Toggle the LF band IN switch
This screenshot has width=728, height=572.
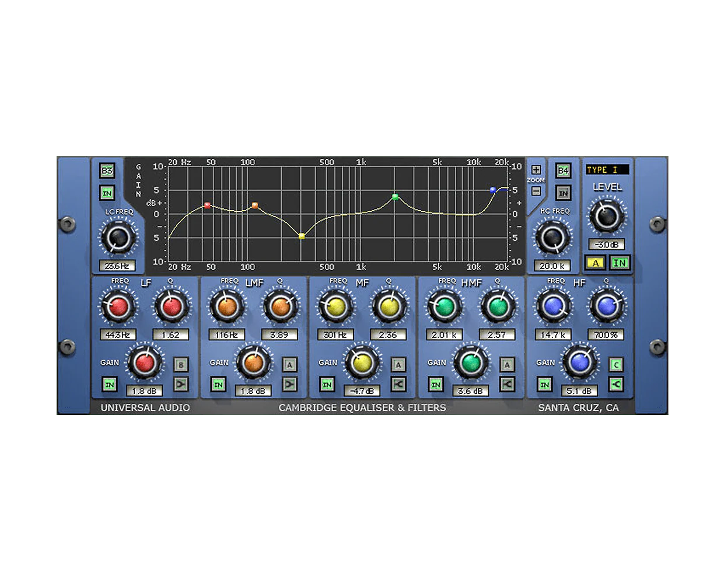(x=109, y=384)
